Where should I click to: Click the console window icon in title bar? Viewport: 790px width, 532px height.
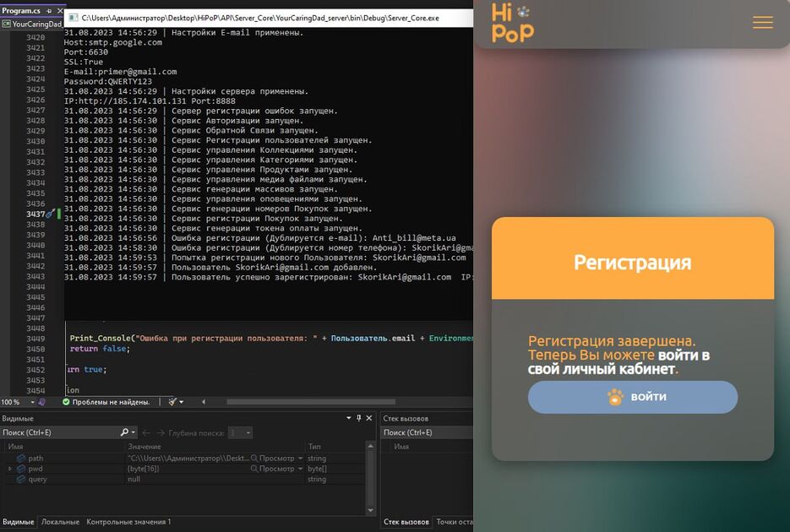pyautogui.click(x=73, y=17)
